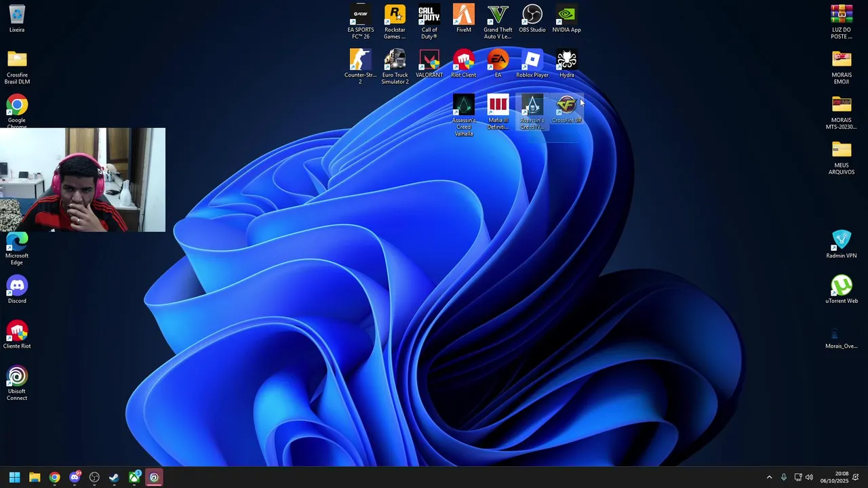The height and width of the screenshot is (488, 868).
Task: Select the Microsoft Edge desktop shortcut
Action: pyautogui.click(x=17, y=248)
